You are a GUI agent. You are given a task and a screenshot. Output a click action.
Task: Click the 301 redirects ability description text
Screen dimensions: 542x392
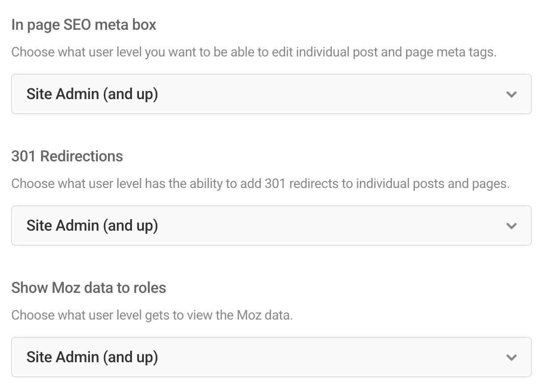[x=260, y=184]
